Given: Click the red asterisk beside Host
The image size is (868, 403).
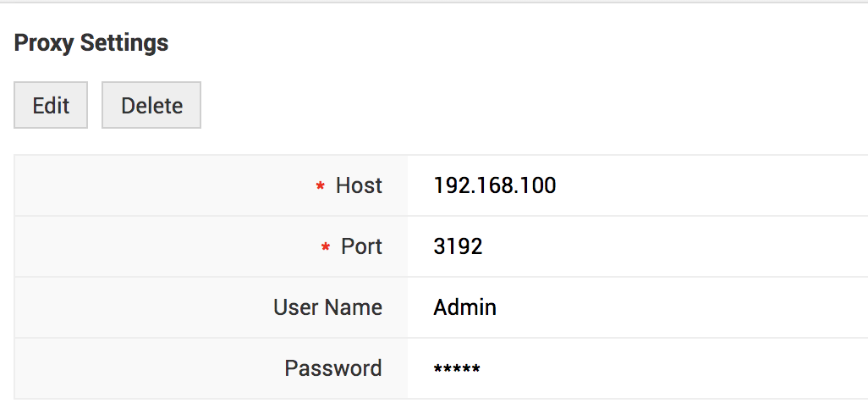Looking at the screenshot, I should pyautogui.click(x=321, y=186).
